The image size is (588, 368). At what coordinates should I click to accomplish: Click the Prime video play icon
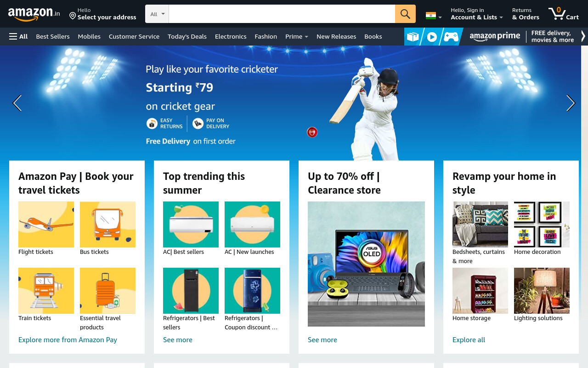click(432, 37)
